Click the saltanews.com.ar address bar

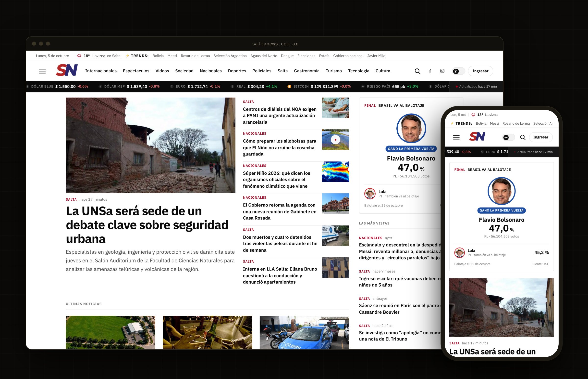pyautogui.click(x=275, y=44)
